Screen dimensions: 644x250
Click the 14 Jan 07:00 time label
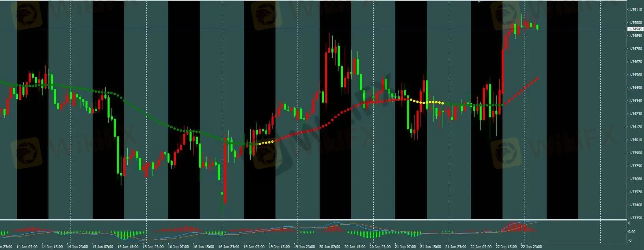point(27,247)
